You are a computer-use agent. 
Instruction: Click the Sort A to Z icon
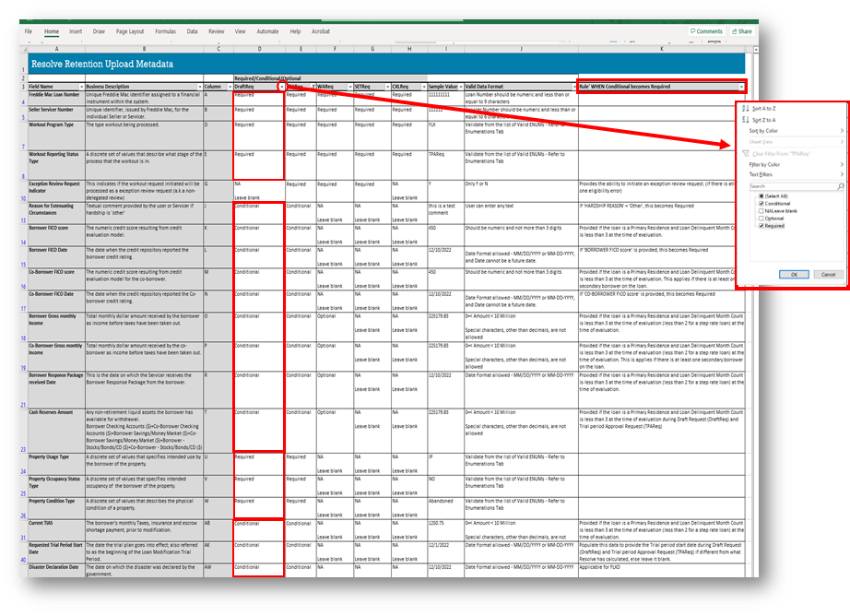746,109
